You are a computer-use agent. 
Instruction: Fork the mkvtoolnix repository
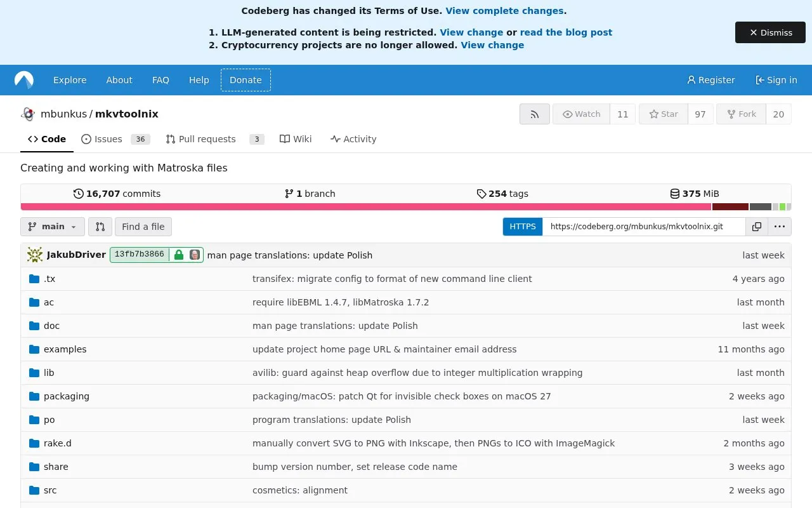coord(741,114)
